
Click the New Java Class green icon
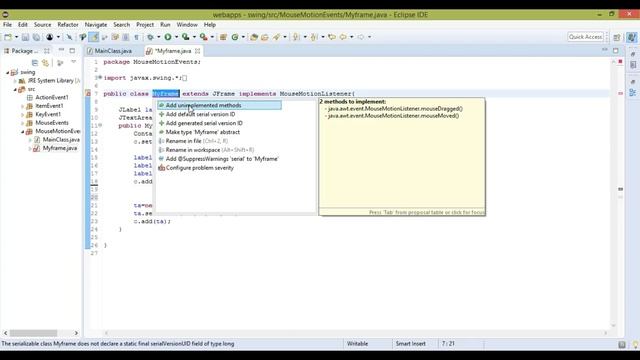click(235, 37)
